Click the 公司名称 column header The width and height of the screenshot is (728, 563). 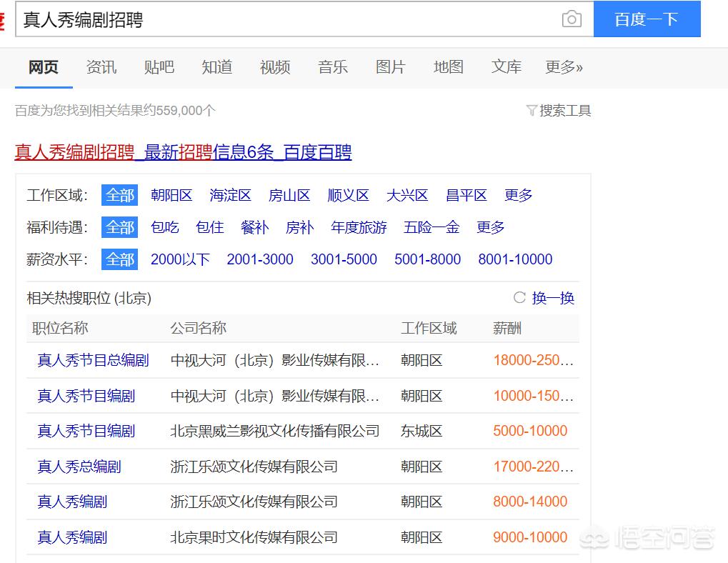pos(198,328)
